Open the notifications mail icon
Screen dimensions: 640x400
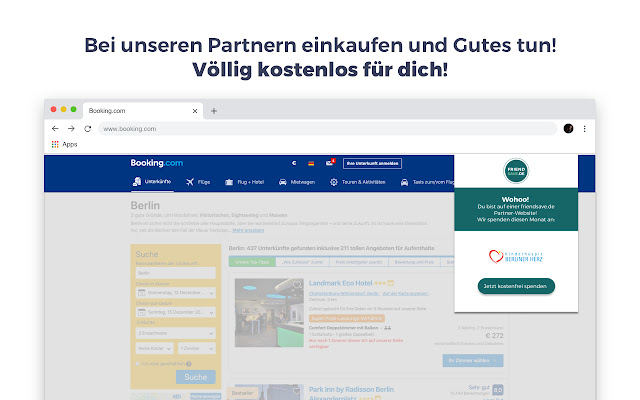point(330,162)
